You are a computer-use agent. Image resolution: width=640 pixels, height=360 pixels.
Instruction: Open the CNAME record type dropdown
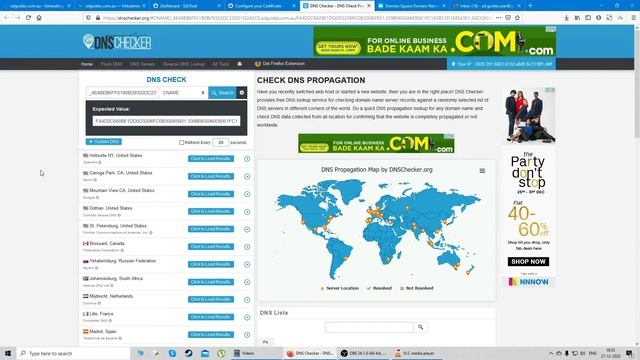(183, 93)
